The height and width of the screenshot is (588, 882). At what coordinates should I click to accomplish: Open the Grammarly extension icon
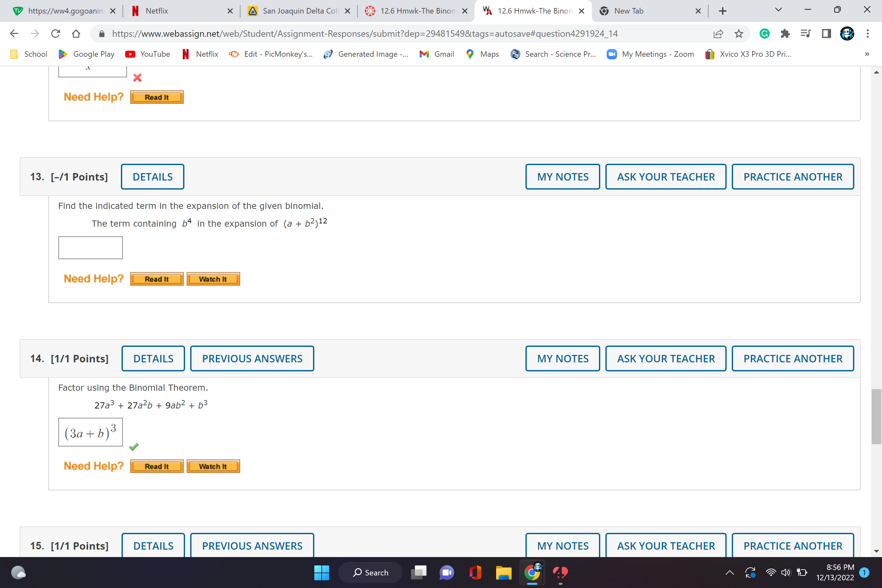point(764,34)
